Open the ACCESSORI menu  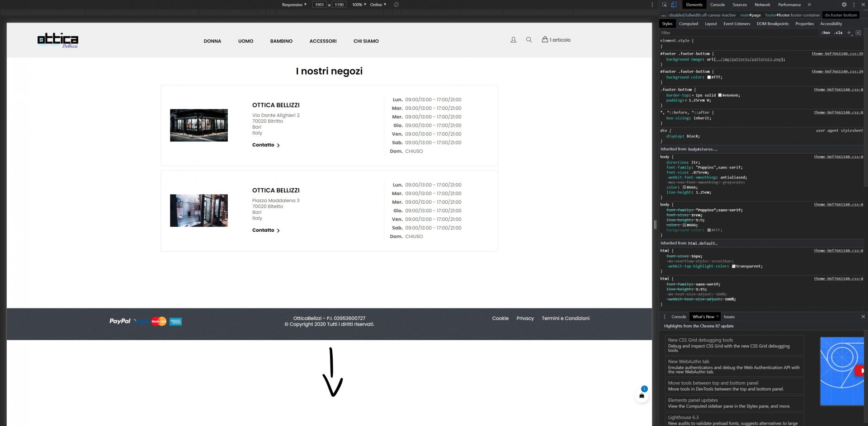323,41
